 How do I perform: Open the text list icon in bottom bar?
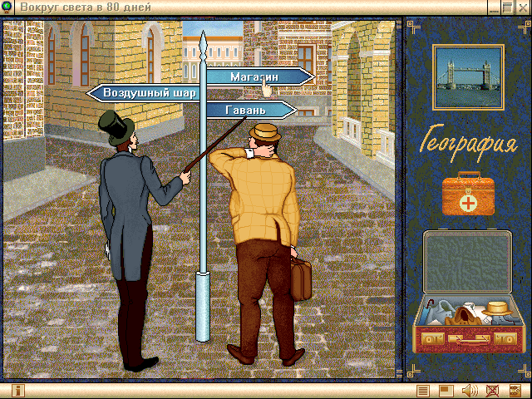point(423,391)
